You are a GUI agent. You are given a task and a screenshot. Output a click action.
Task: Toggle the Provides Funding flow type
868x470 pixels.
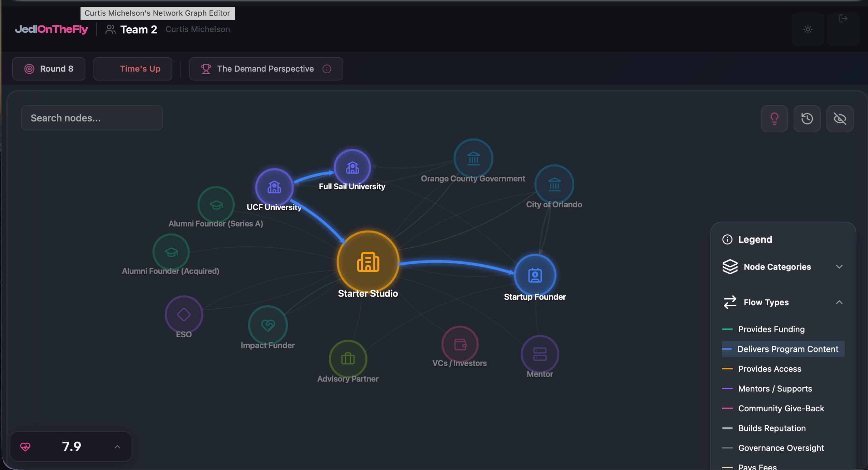pyautogui.click(x=783, y=329)
